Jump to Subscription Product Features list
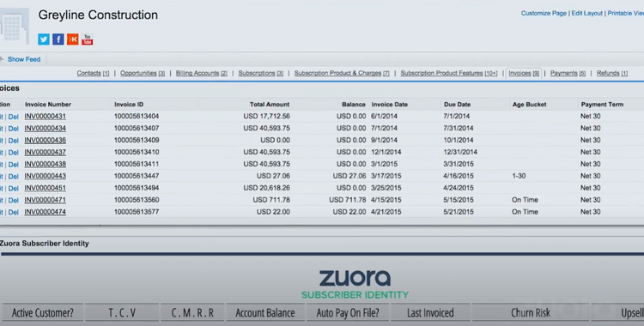 point(449,73)
